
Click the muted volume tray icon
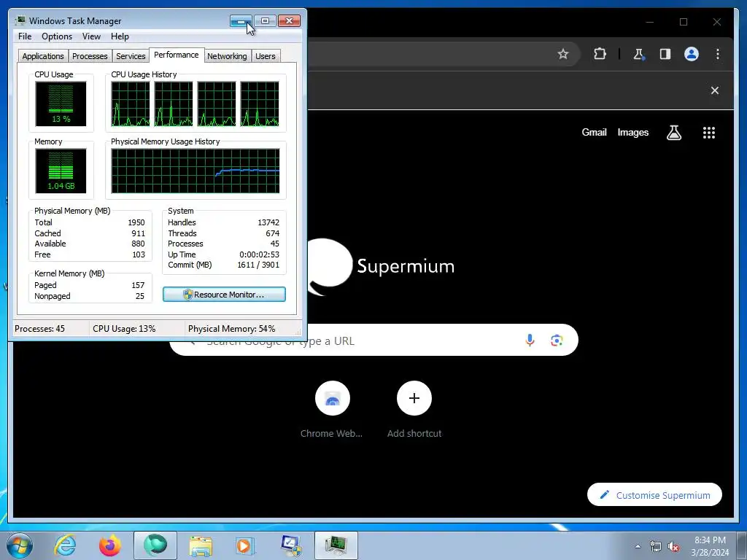click(x=673, y=546)
